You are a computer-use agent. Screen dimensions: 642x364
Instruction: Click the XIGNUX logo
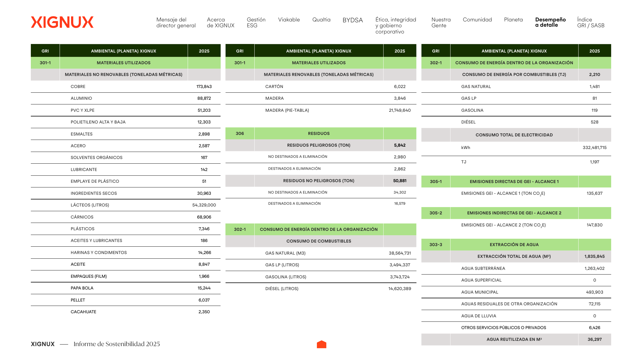click(x=62, y=22)
